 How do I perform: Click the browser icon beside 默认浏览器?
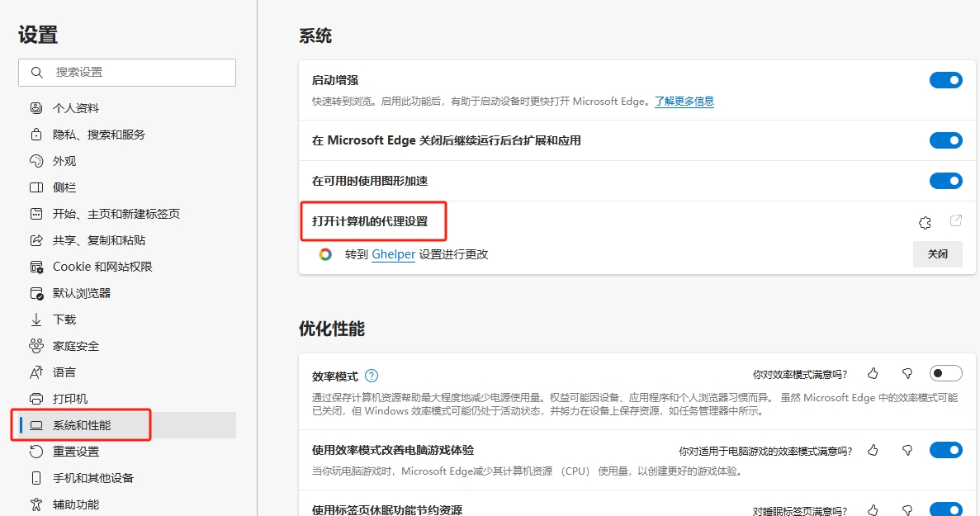pyautogui.click(x=36, y=293)
